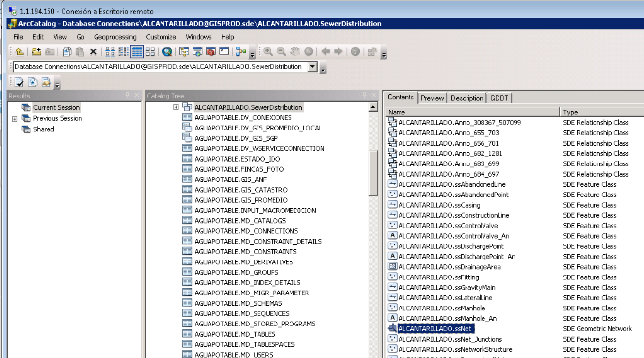The width and height of the screenshot is (644, 358).
Task: Sort contents by the Name column header
Action: click(473, 112)
